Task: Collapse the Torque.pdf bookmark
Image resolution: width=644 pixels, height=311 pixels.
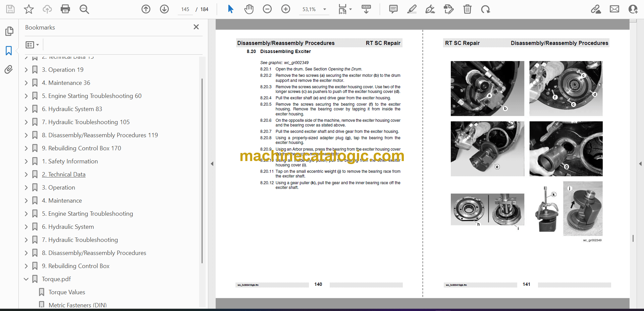Action: point(26,279)
